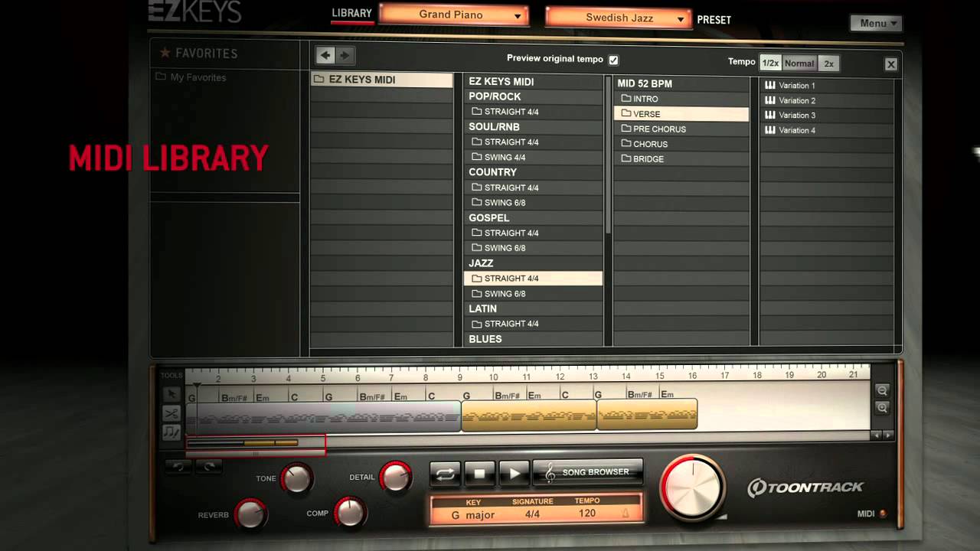Select the last yellow MIDI clip
Screen dimensions: 980x551
[x=647, y=415]
